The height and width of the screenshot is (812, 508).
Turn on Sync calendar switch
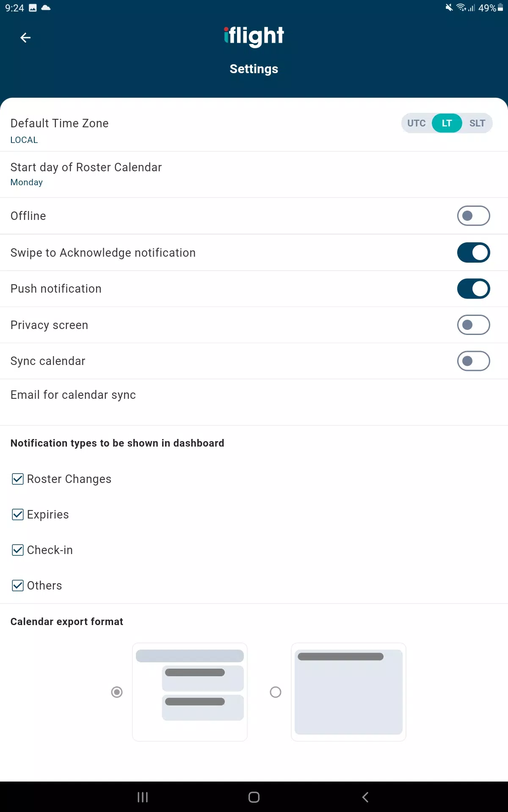click(x=473, y=361)
